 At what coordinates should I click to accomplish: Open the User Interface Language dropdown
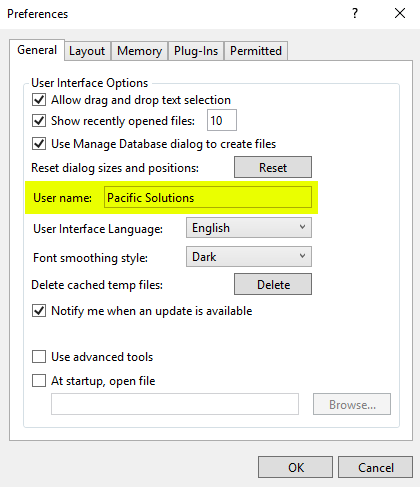click(249, 228)
